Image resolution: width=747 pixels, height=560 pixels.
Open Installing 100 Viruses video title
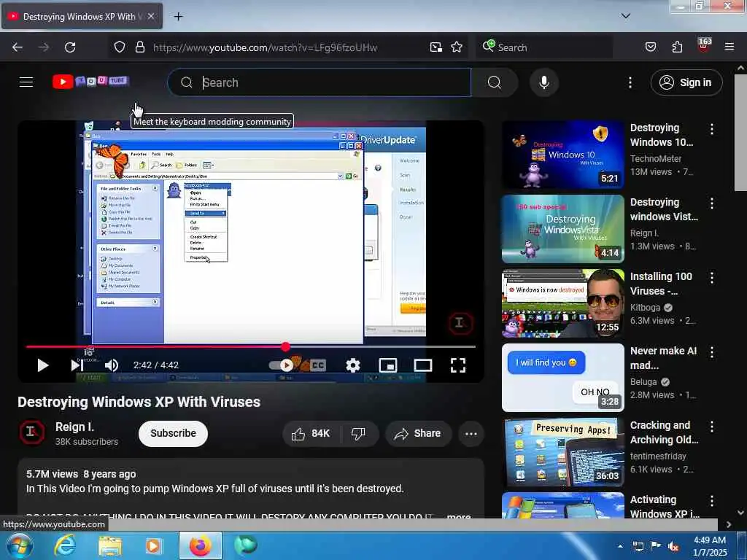point(661,284)
